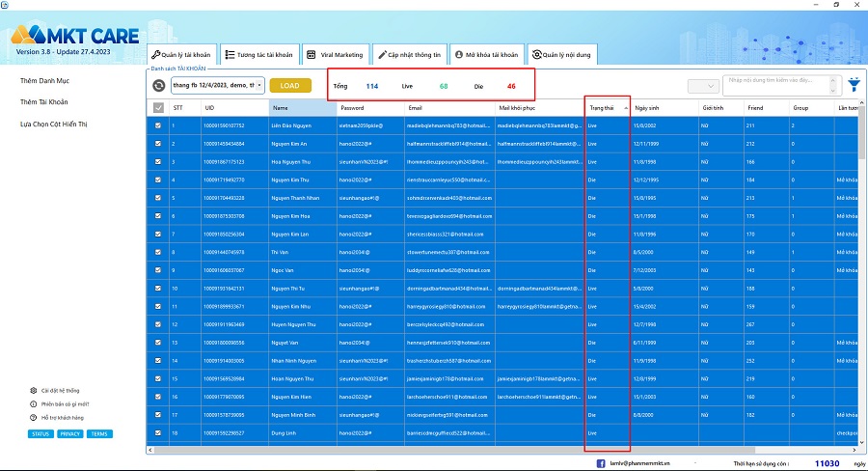The image size is (868, 471).
Task: Open customer support help icon
Action: 34,418
